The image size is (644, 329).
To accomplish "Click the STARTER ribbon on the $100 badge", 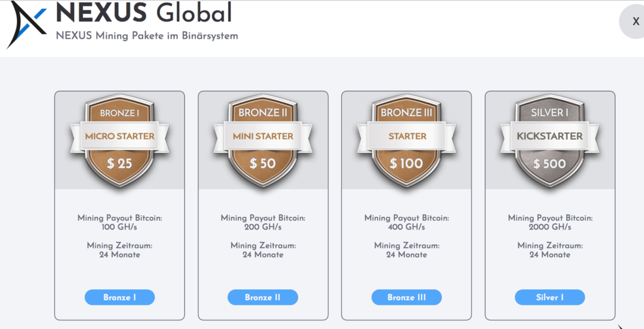I will pyautogui.click(x=407, y=136).
